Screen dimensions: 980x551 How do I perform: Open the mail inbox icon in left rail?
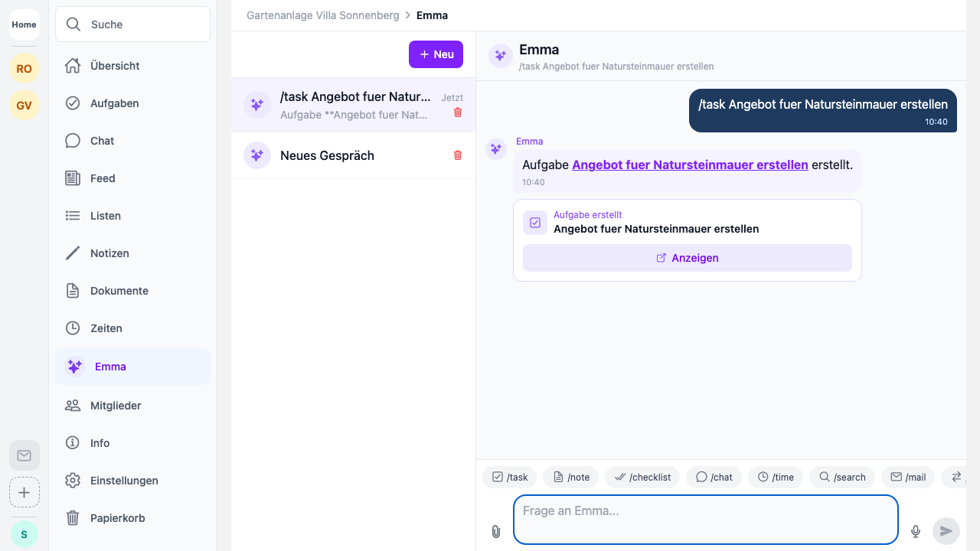coord(24,455)
